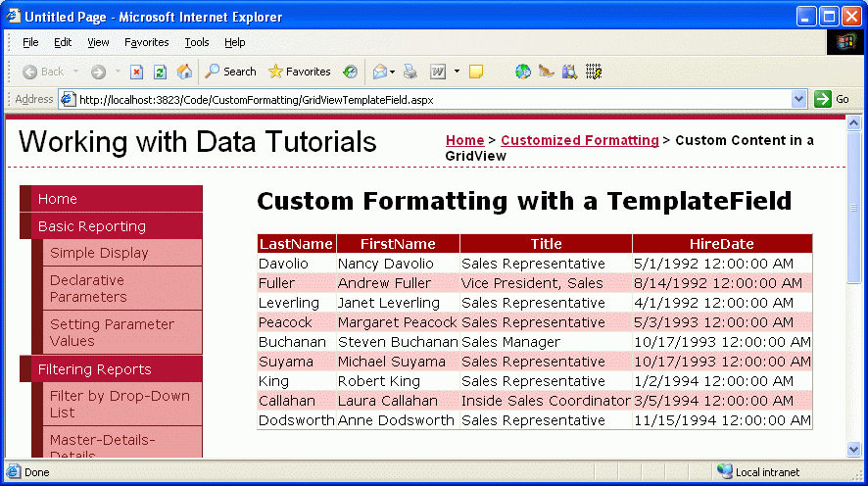The height and width of the screenshot is (486, 868).
Task: Open the Favorites pane from toolbar
Action: coord(299,72)
